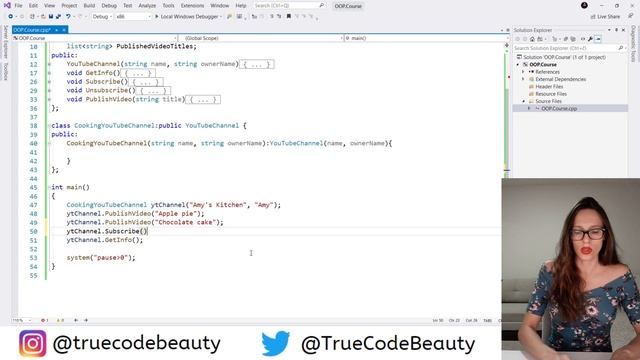The width and height of the screenshot is (640, 360).
Task: Open the Analyze menu
Action: 147,6
